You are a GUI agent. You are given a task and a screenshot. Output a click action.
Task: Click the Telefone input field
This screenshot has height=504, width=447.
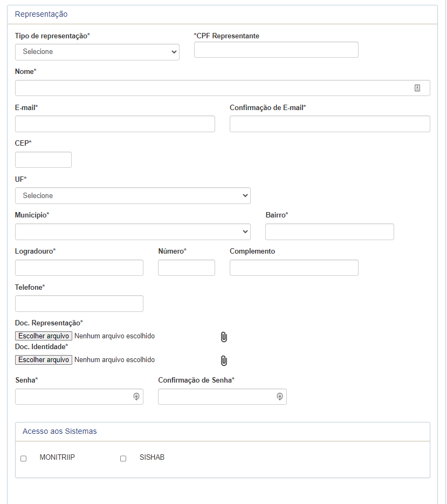(79, 303)
